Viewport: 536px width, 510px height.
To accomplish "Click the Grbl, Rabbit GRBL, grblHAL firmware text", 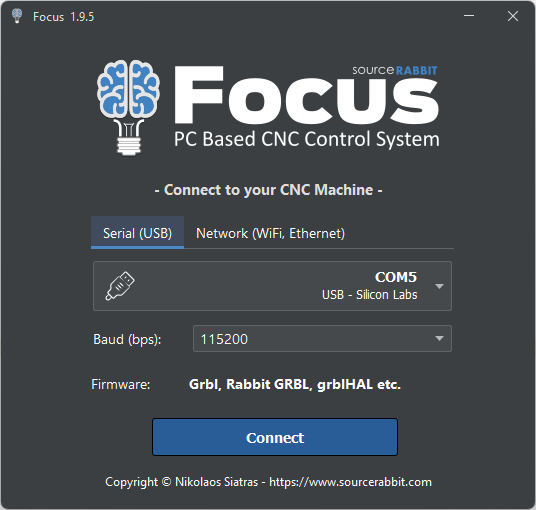I will point(295,385).
